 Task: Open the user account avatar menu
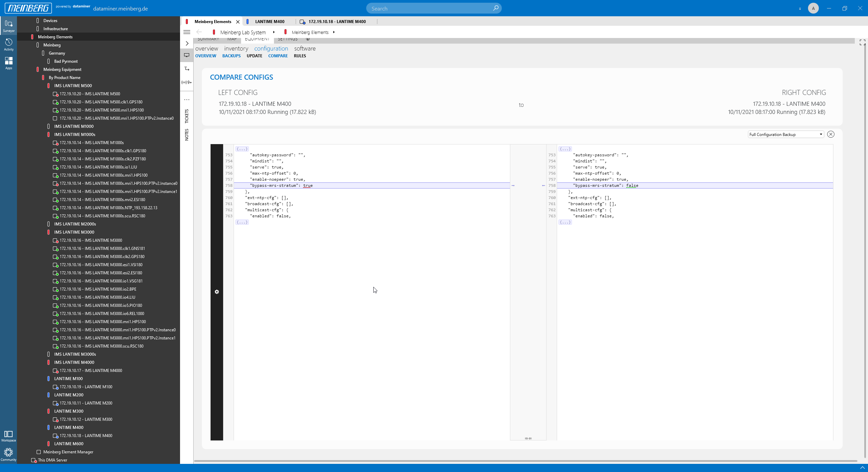tap(813, 8)
